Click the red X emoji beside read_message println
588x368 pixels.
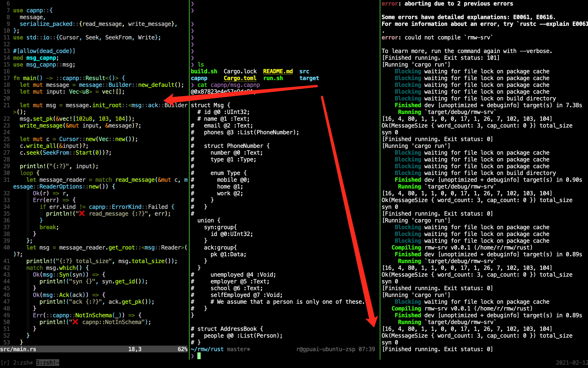(82, 213)
